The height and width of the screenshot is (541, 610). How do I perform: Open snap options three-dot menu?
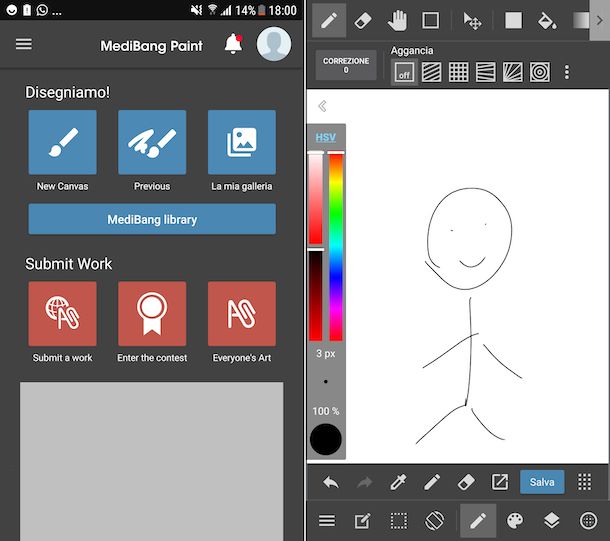(x=567, y=72)
